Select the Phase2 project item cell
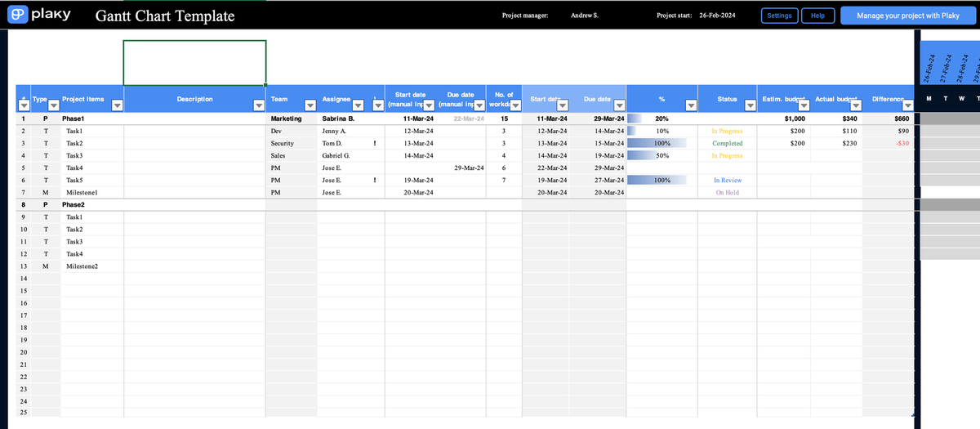Viewport: 980px width, 429px height. 91,204
